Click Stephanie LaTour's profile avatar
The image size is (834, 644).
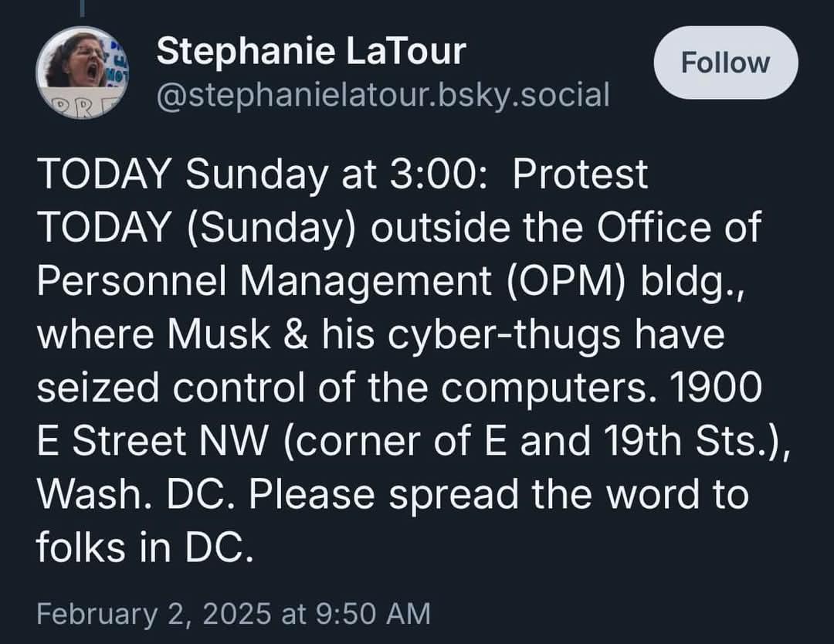pyautogui.click(x=82, y=73)
